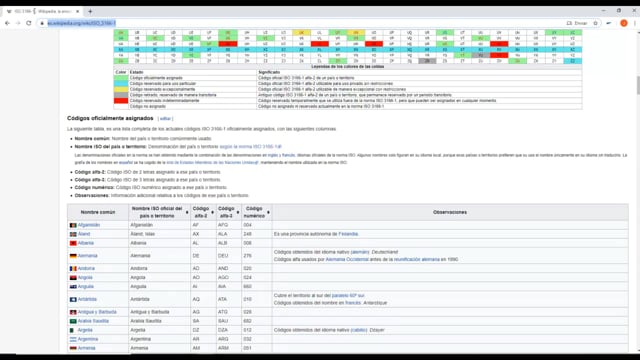Click the Afganistán flag icon
The image size is (640, 360).
73,225
